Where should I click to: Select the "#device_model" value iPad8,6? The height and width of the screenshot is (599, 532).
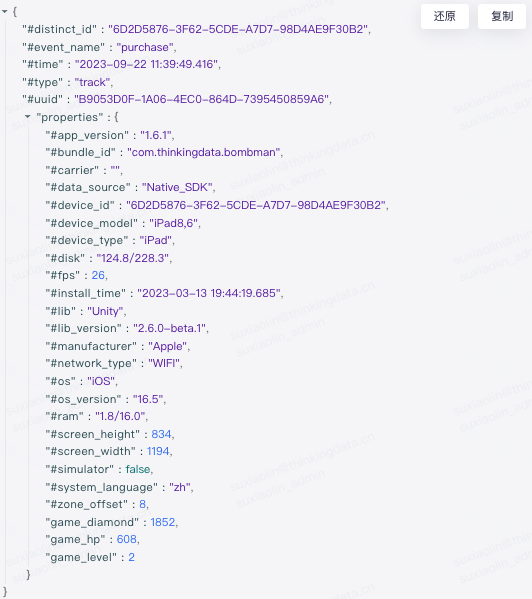click(x=173, y=223)
